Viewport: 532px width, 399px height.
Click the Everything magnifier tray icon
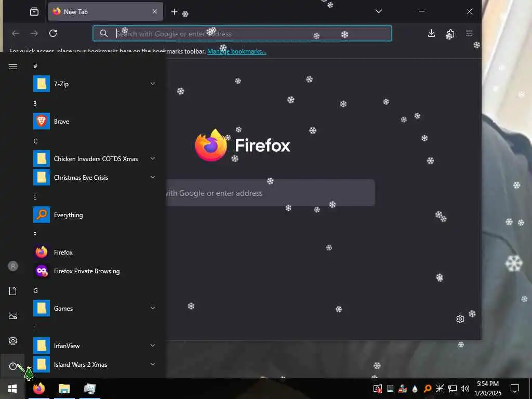tap(428, 389)
